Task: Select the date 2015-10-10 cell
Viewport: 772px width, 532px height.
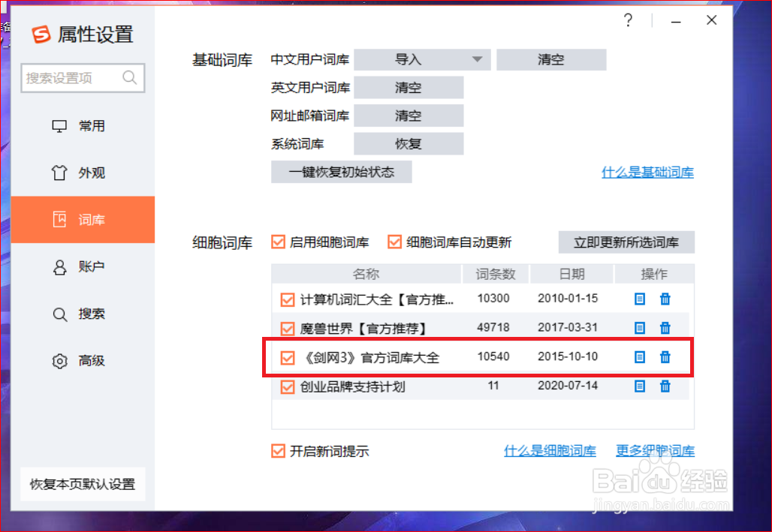Action: [568, 356]
